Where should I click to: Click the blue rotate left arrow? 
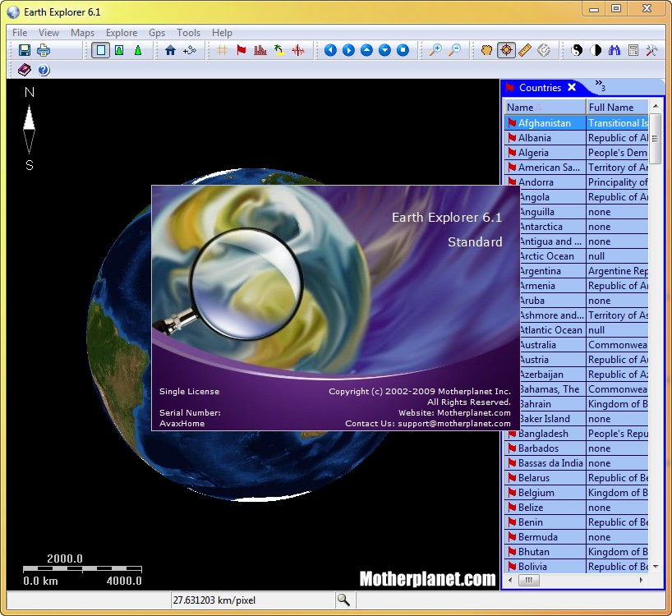pos(330,50)
